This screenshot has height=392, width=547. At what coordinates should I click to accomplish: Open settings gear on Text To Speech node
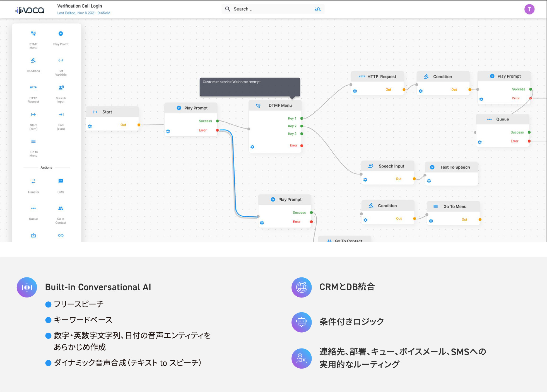[x=429, y=181]
